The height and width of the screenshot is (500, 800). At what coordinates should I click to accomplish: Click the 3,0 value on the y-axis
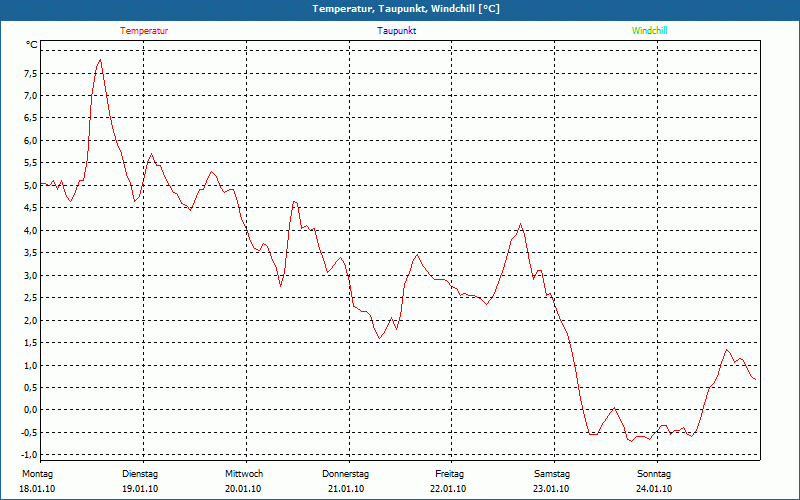pos(30,276)
